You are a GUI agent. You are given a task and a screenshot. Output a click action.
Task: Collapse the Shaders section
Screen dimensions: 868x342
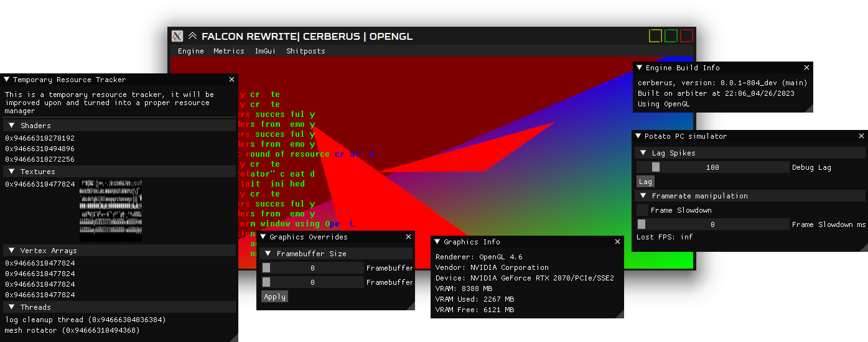coord(11,126)
